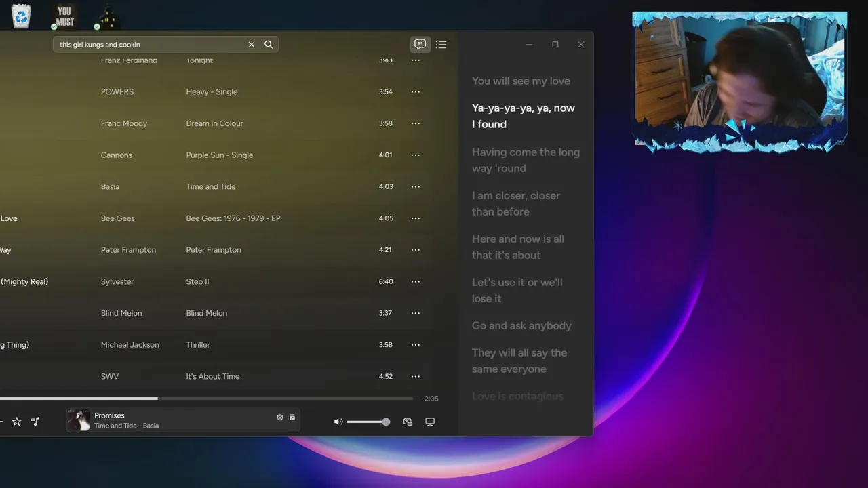Click the Dolby Atmos badge in now playing
The image size is (868, 488).
tap(280, 418)
